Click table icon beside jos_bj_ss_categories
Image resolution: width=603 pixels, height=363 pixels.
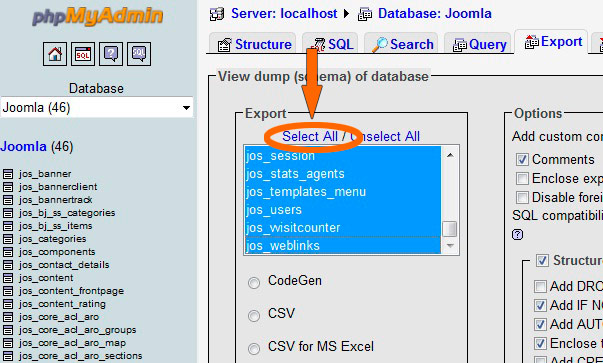tap(8, 213)
